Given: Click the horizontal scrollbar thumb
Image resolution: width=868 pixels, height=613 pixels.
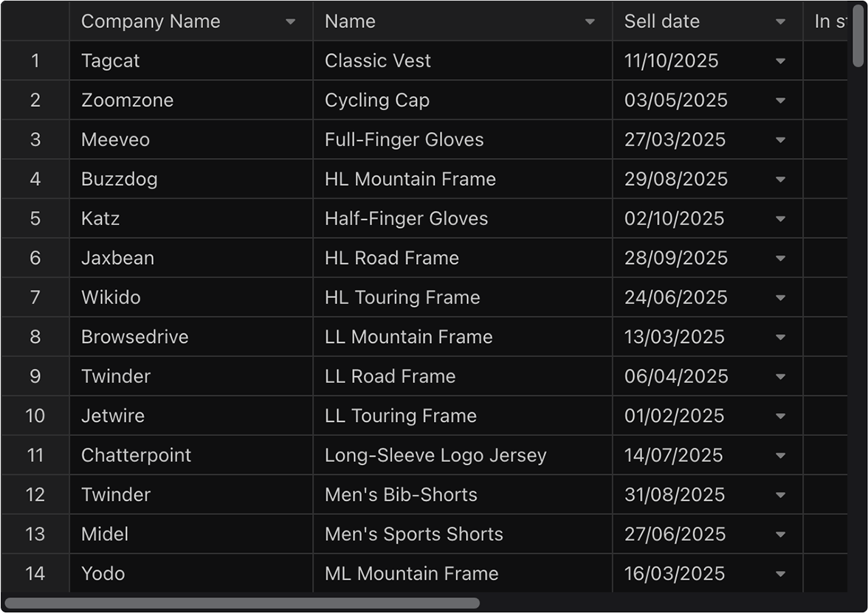Looking at the screenshot, I should coord(242,603).
